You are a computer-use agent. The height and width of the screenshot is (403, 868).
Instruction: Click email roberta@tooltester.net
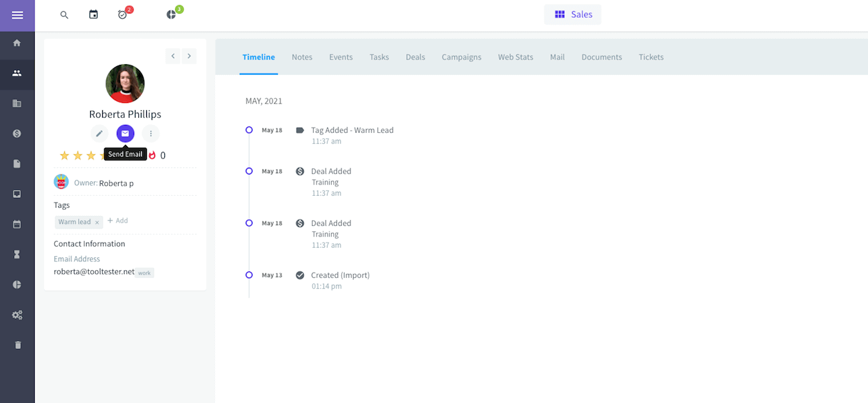(x=94, y=272)
